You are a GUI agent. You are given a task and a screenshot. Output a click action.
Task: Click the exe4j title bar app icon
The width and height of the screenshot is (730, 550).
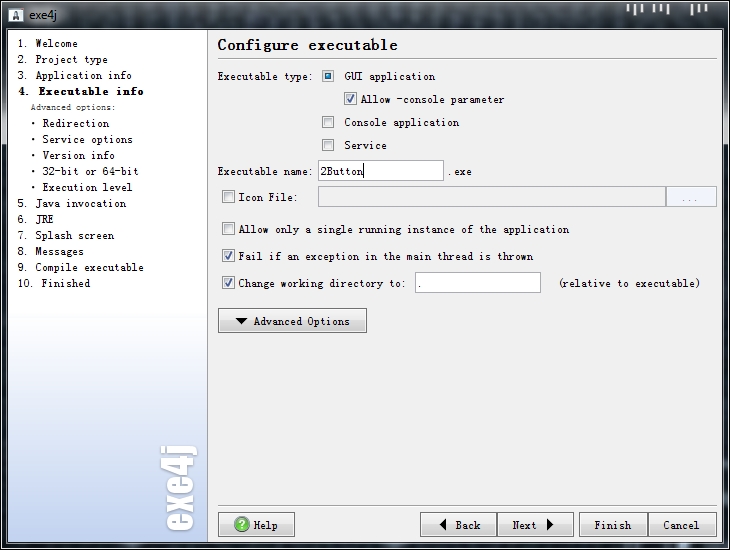pyautogui.click(x=16, y=15)
